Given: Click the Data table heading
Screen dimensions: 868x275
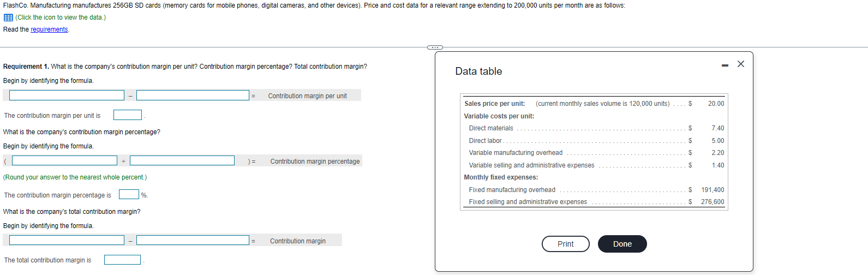Looking at the screenshot, I should [x=478, y=71].
